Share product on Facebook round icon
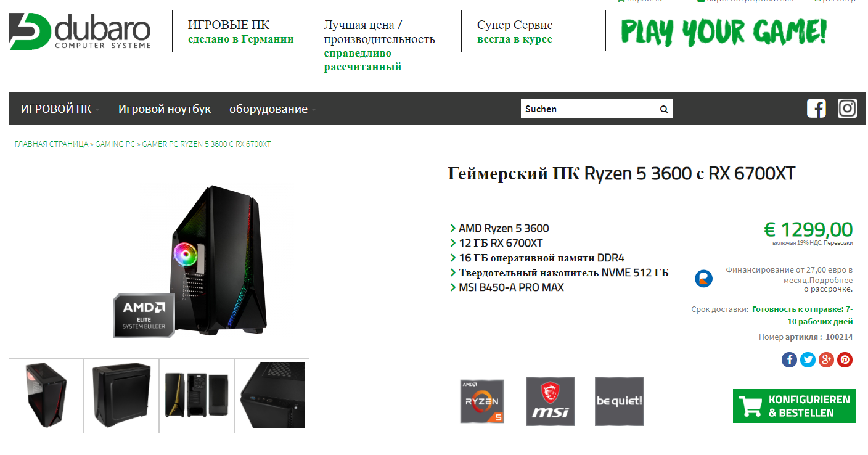 (789, 359)
